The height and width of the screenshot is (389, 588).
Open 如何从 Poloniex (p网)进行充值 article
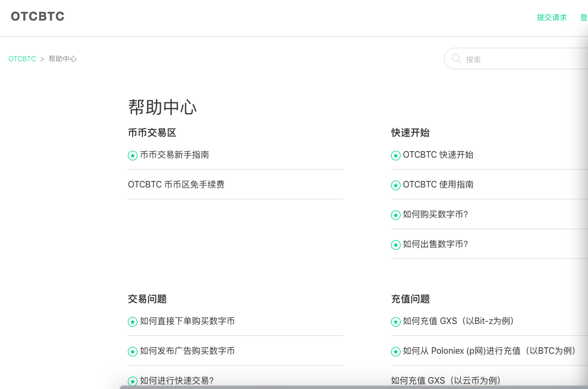pos(489,351)
